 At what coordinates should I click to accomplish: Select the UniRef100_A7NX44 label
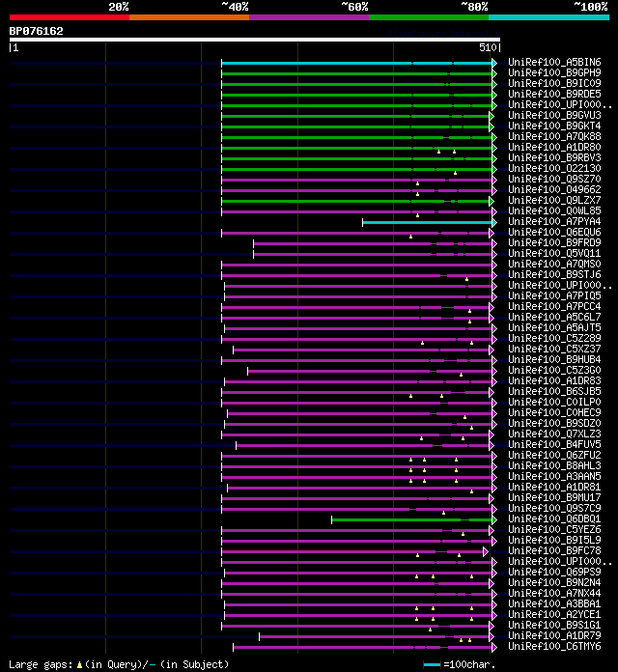tap(554, 593)
